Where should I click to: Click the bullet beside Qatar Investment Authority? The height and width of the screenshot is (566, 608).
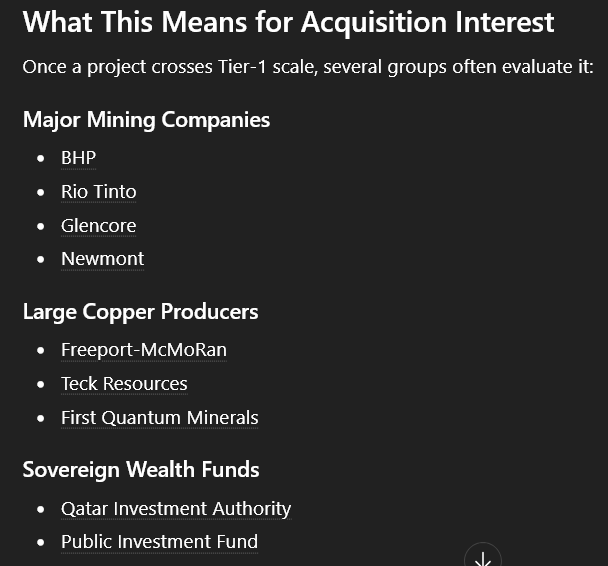[41, 509]
